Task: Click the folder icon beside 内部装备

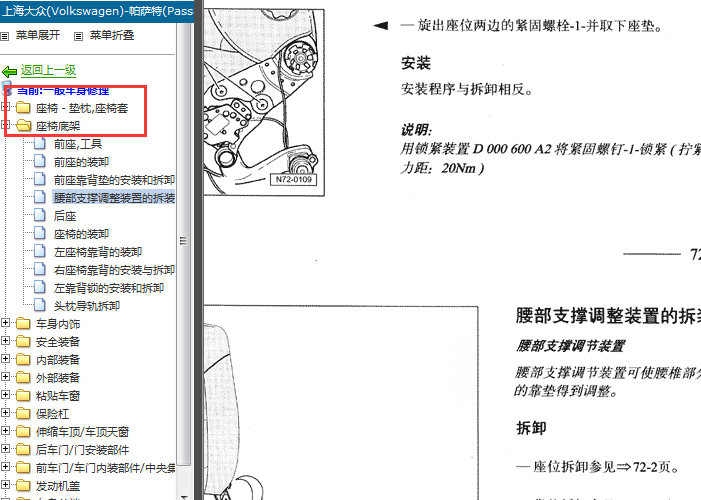Action: pos(23,359)
